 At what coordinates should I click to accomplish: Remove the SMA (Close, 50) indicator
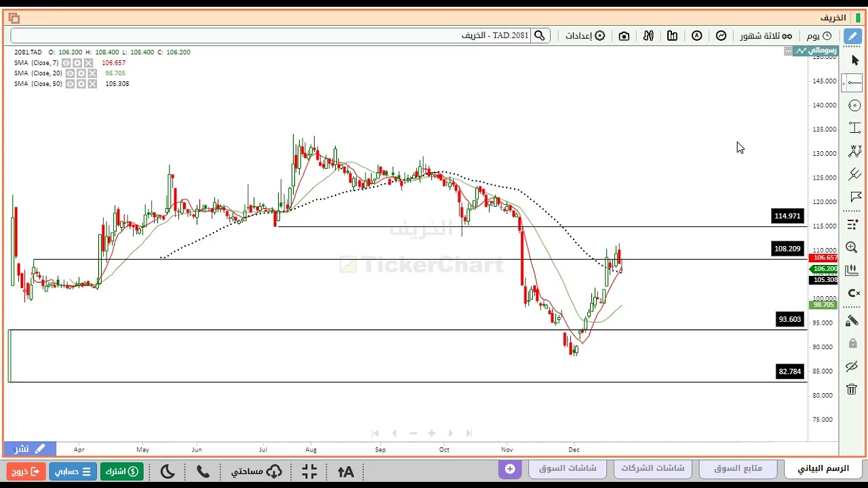92,84
